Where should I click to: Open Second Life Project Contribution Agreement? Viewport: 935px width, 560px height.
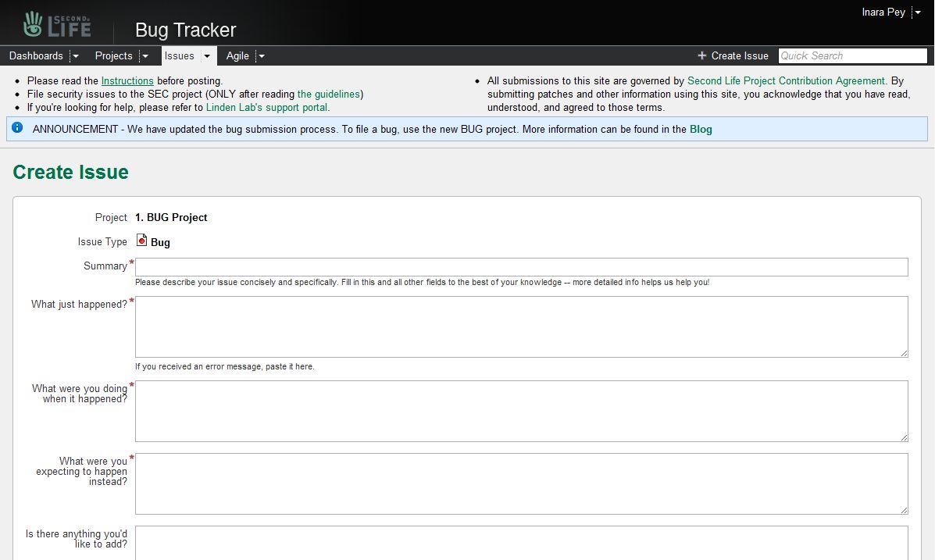coord(786,80)
